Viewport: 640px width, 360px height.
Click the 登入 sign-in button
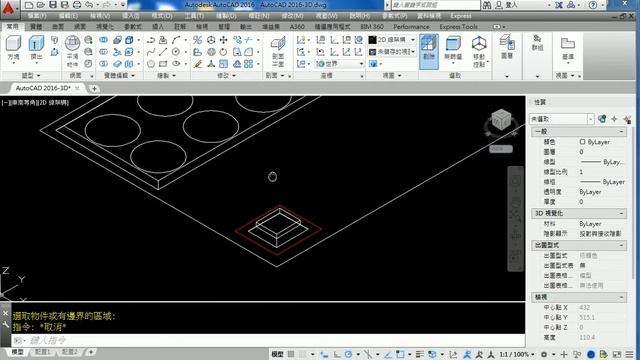click(x=507, y=5)
